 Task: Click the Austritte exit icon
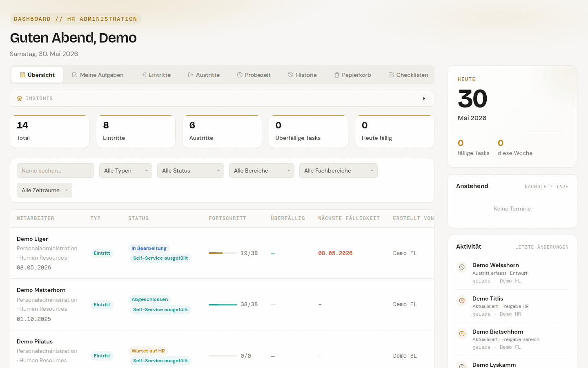(x=191, y=75)
